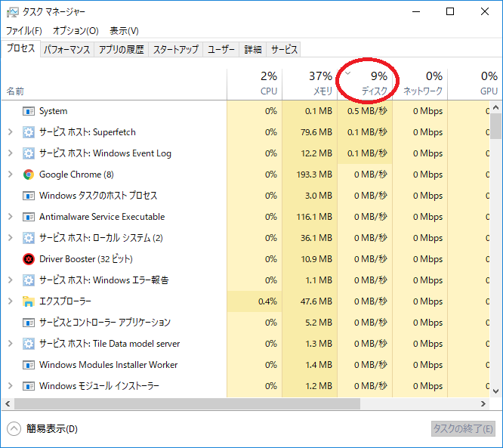Switch to the アプリの履歴 tab
Viewport: 503px width, 448px height.
point(122,49)
